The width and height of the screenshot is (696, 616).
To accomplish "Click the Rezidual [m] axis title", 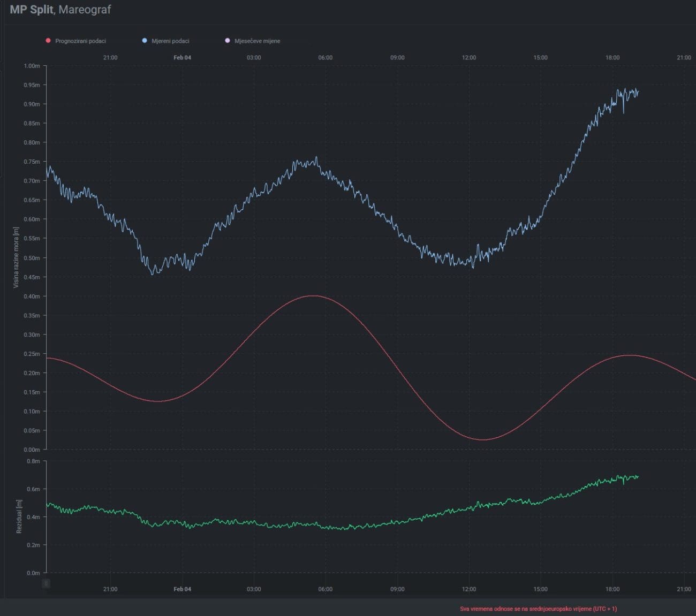I will [x=19, y=516].
